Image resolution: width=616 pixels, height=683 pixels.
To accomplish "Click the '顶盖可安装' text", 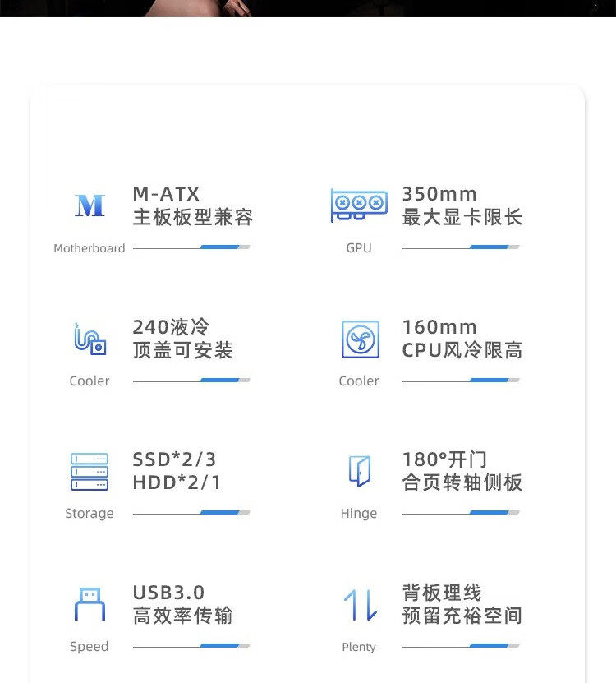I will coord(183,350).
